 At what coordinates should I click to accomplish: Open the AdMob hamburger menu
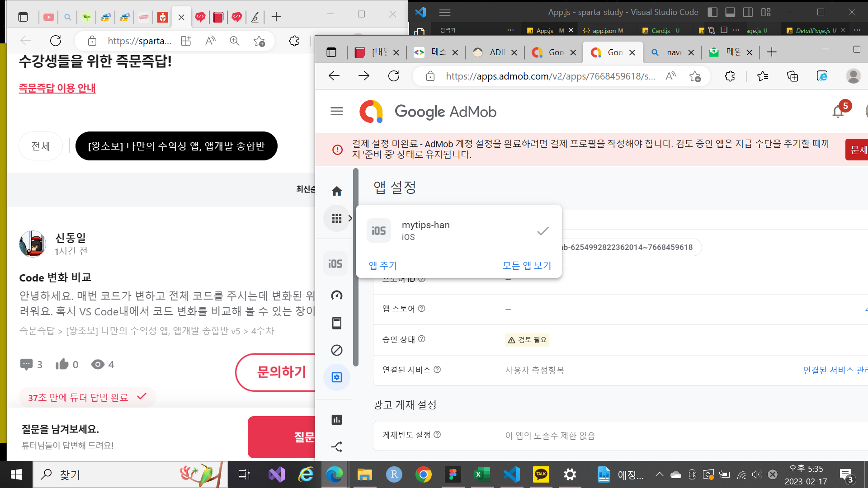[336, 111]
